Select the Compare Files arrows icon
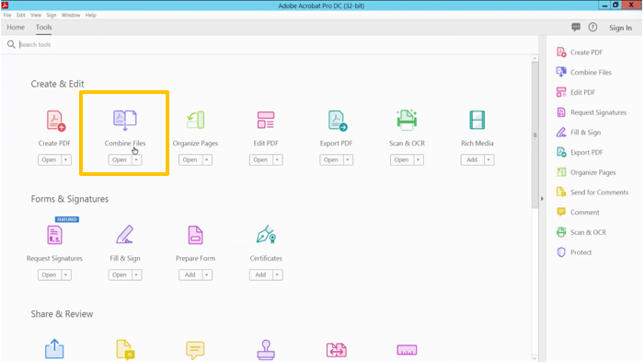 [337, 350]
